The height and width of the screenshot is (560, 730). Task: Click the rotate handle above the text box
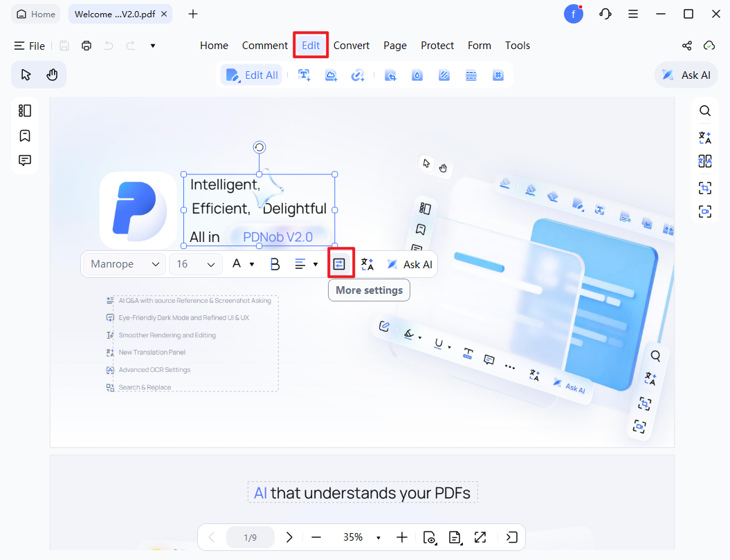[259, 147]
